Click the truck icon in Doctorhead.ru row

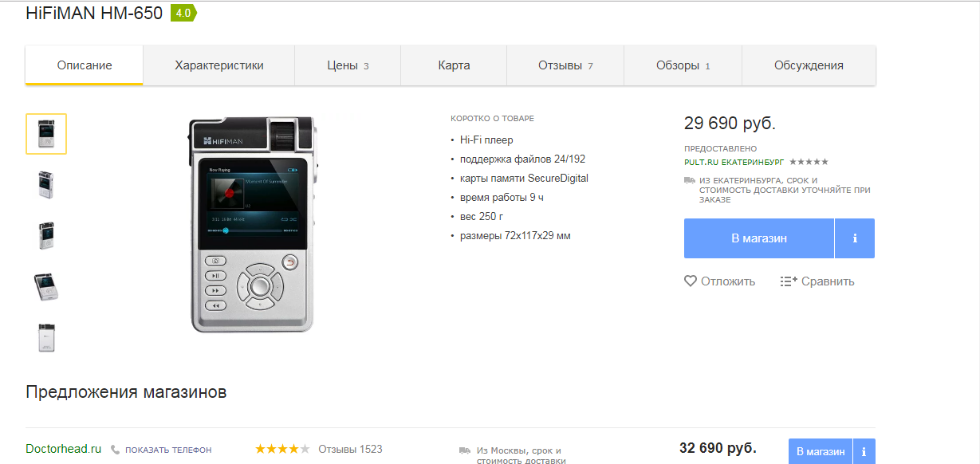pos(465,450)
